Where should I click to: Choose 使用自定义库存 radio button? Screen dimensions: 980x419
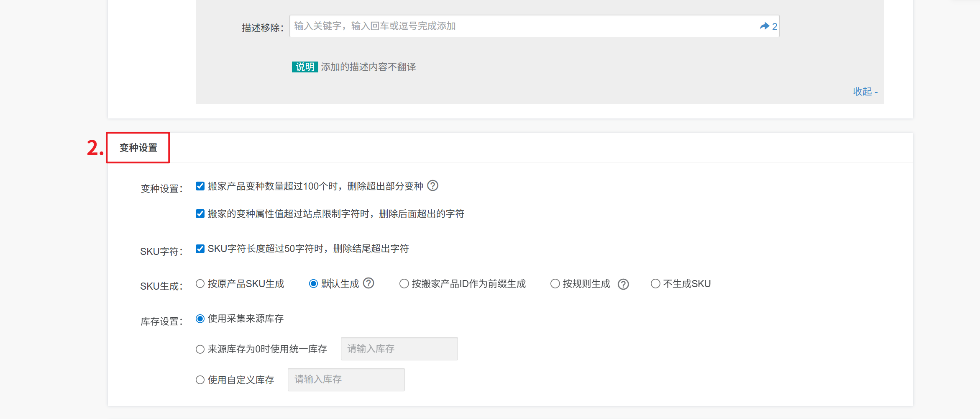tap(200, 380)
